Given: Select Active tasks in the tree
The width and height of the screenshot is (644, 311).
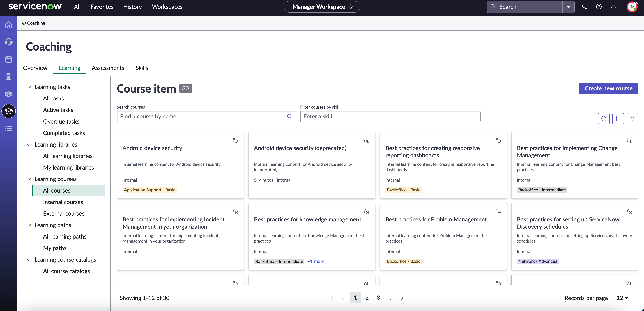Looking at the screenshot, I should click(58, 110).
